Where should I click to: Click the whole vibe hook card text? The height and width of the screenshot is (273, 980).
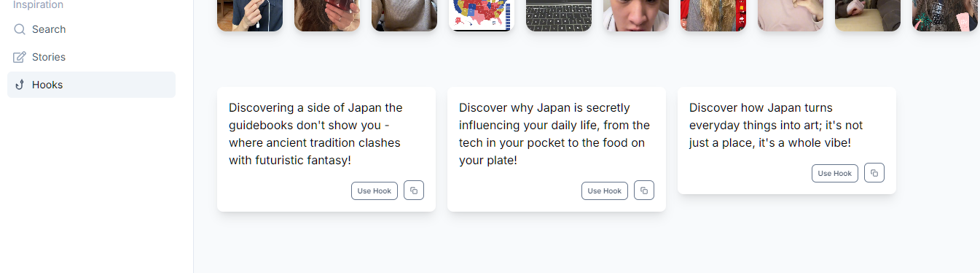pyautogui.click(x=776, y=125)
